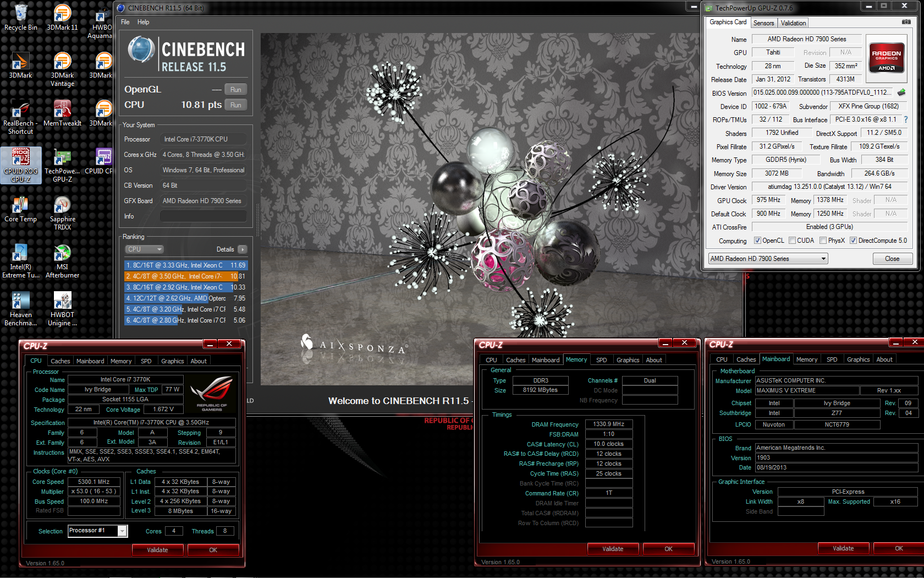Run the CPU benchmark in Cinebench

pyautogui.click(x=236, y=105)
